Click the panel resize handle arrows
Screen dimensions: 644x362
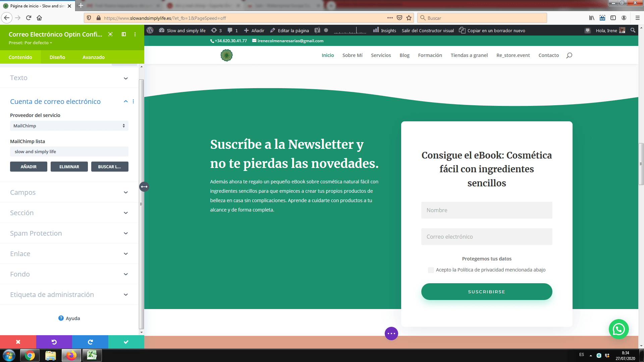pyautogui.click(x=144, y=187)
